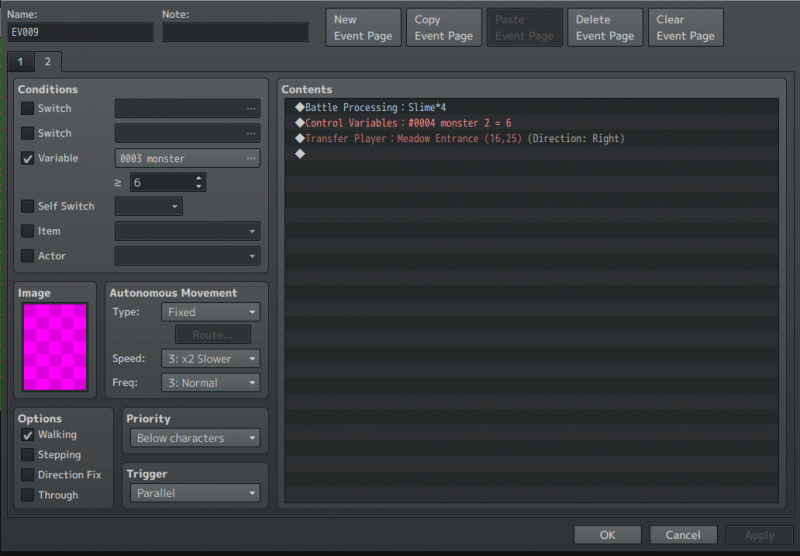This screenshot has width=800, height=556.
Task: Toggle the Through option checkbox
Action: coord(28,495)
